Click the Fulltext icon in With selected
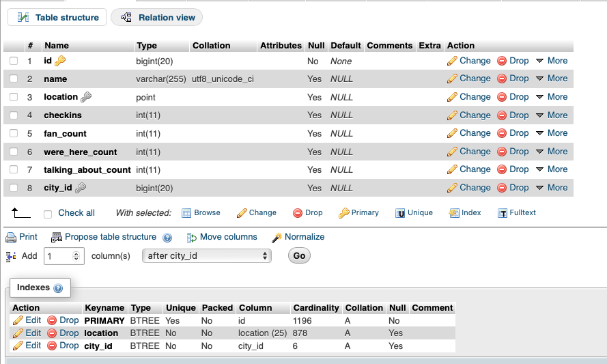The height and width of the screenshot is (364, 607). (x=502, y=213)
